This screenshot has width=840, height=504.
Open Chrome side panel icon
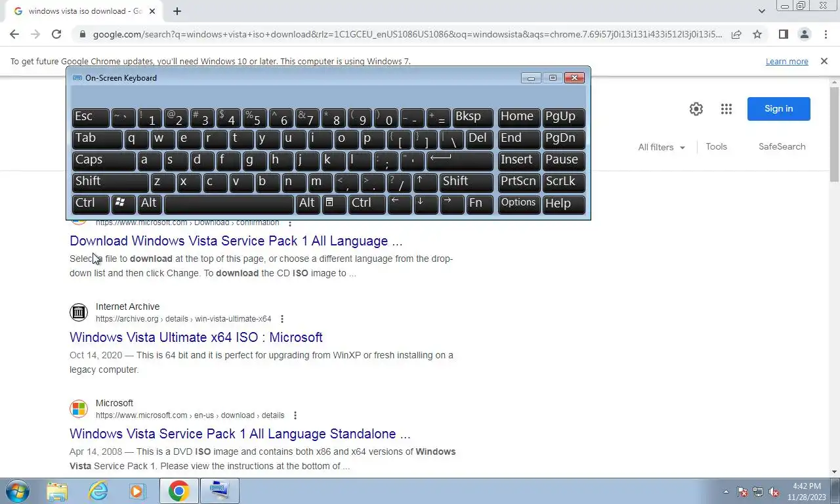(783, 34)
